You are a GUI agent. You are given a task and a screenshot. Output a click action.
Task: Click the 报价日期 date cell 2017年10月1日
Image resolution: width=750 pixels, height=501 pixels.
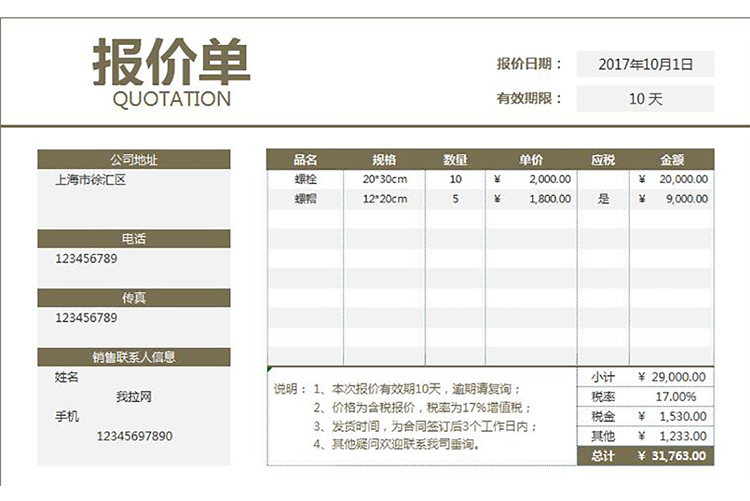pyautogui.click(x=645, y=64)
